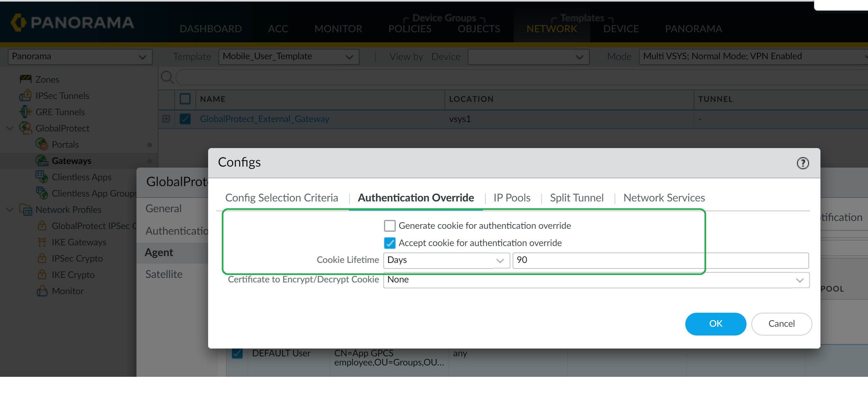Enable Generate cookie for authentication override
868x397 pixels.
tap(390, 226)
